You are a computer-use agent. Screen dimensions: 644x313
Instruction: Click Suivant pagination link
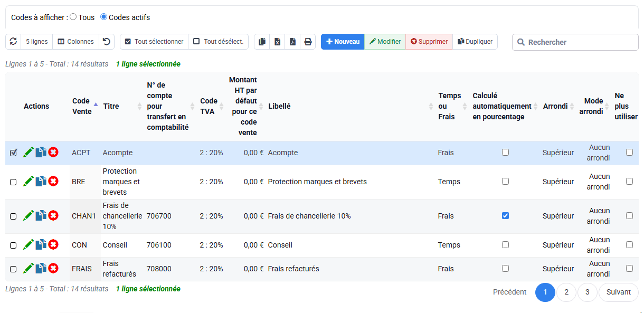point(619,292)
